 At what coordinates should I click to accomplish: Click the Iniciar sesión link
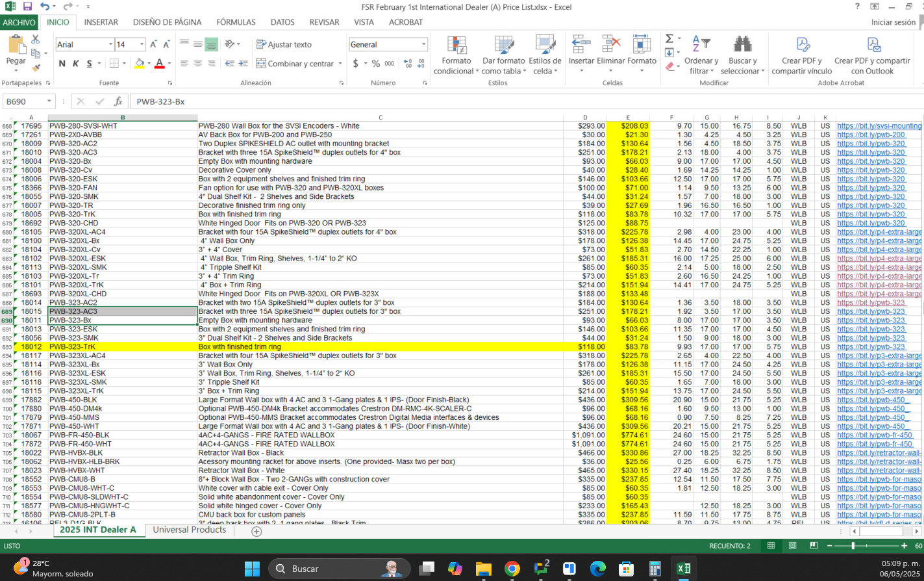pos(893,22)
